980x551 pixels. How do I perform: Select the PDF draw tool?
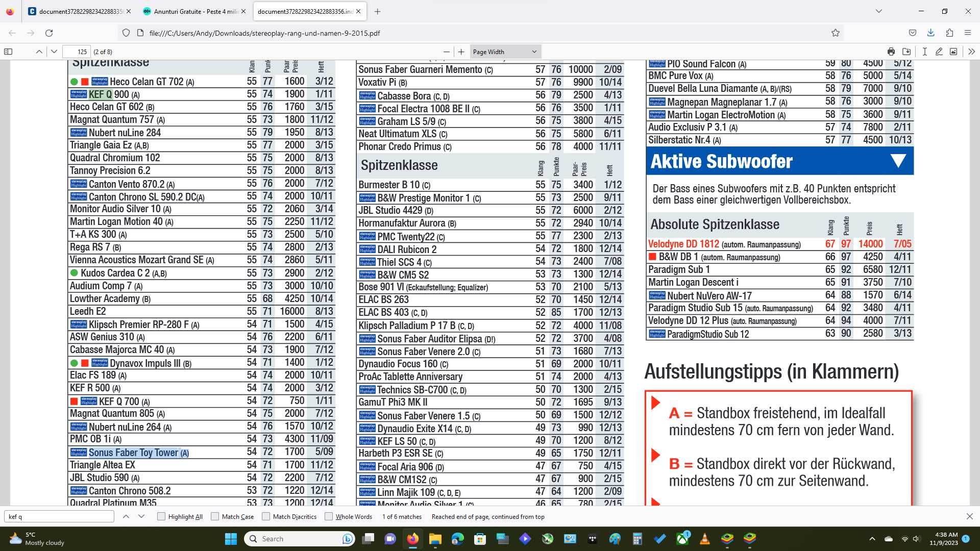tap(939, 52)
